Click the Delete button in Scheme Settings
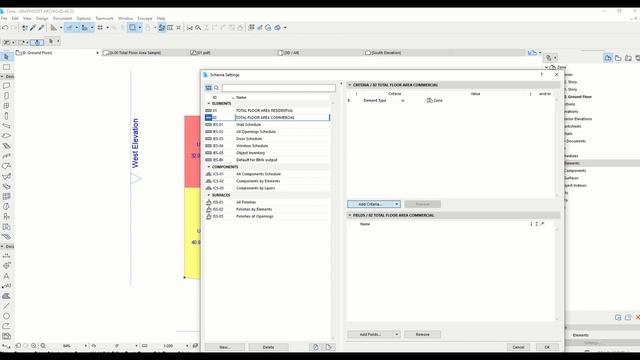Screen dimensions: 640x360 coord(268,347)
